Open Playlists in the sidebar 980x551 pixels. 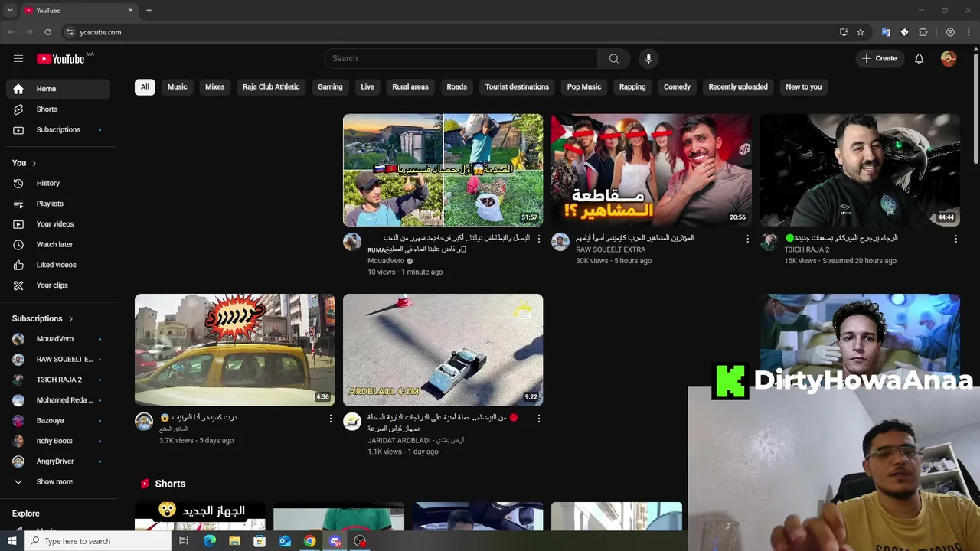[58, 204]
